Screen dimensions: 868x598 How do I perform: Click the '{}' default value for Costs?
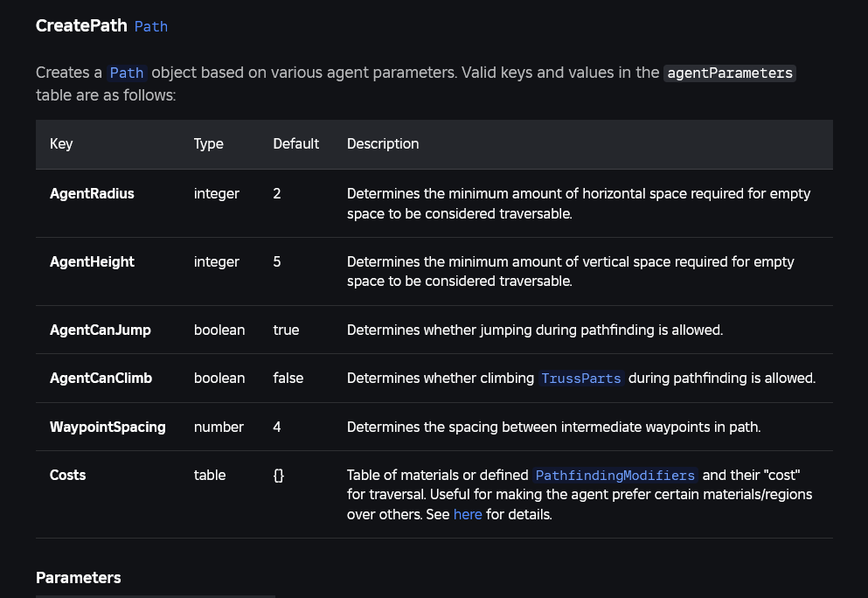pyautogui.click(x=279, y=476)
